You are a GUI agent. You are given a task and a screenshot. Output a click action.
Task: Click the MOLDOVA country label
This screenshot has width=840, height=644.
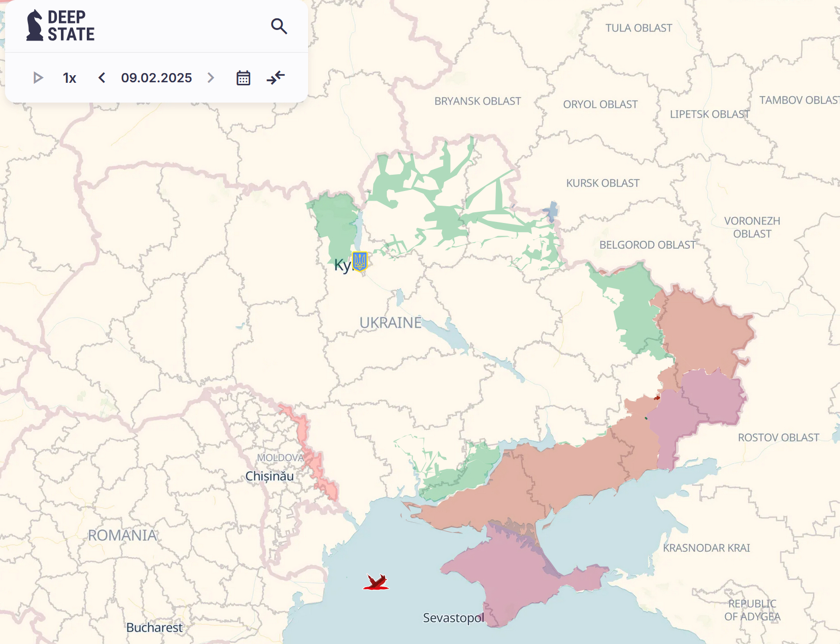pyautogui.click(x=280, y=458)
